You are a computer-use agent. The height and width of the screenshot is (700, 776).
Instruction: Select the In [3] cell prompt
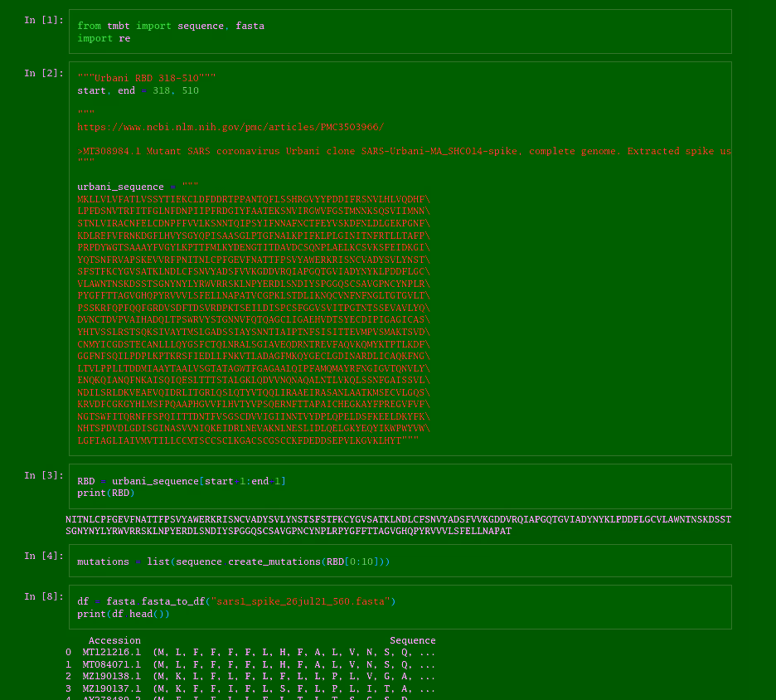[x=43, y=475]
